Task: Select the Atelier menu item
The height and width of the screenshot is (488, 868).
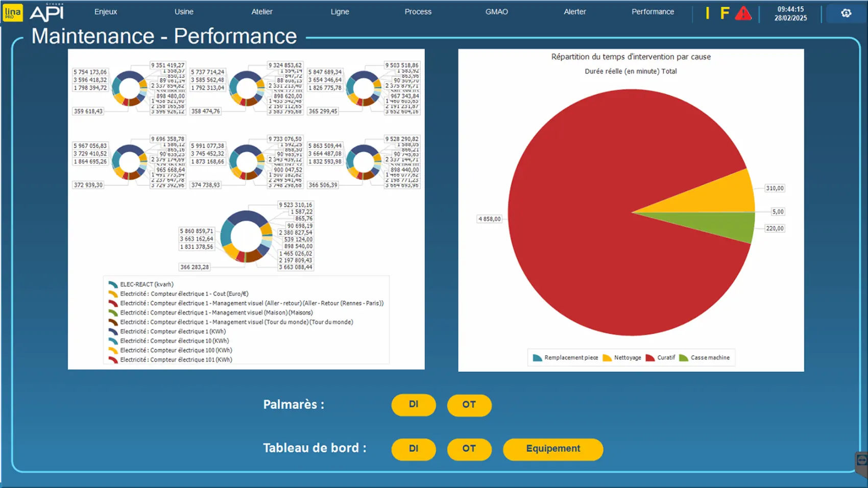Action: click(x=261, y=12)
